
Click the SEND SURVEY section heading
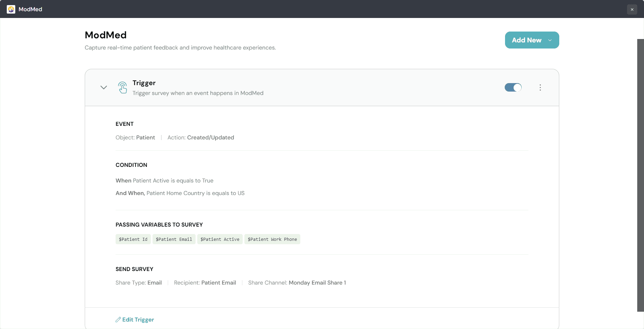134,269
